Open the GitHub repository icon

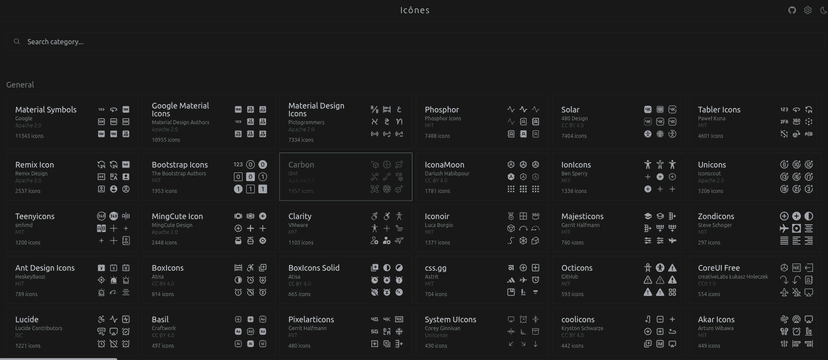tap(792, 10)
